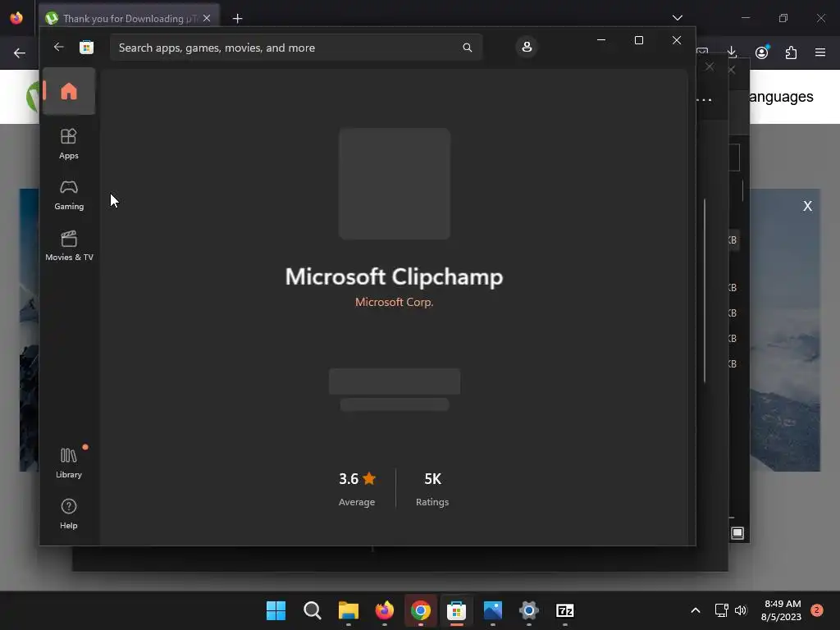The width and height of the screenshot is (840, 630).
Task: Open the Firefox extensions puzzle icon
Action: click(791, 52)
